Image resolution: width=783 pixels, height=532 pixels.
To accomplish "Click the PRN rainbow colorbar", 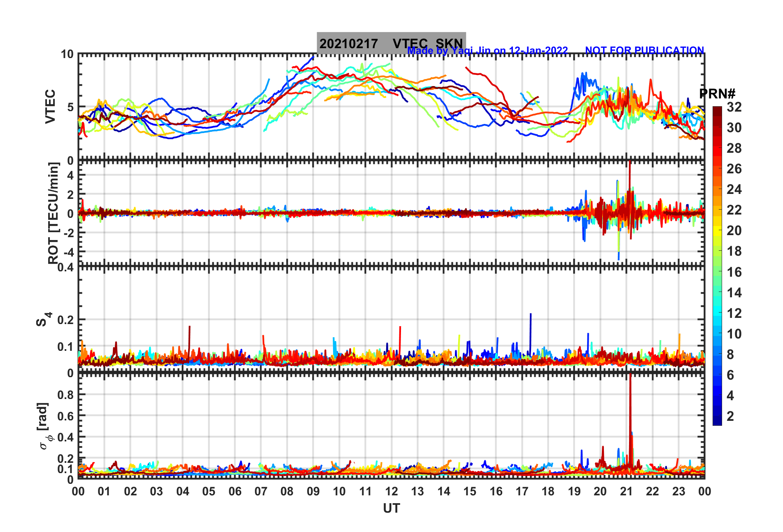I will 717,266.
